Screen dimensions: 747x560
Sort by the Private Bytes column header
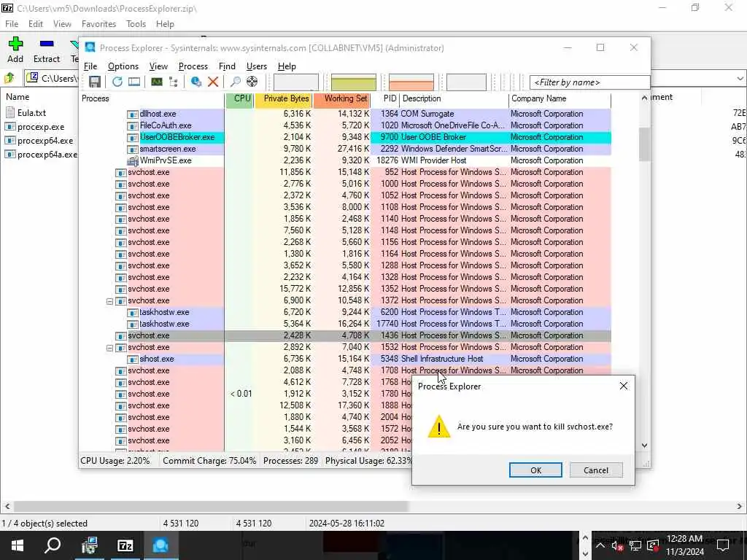[x=284, y=98]
